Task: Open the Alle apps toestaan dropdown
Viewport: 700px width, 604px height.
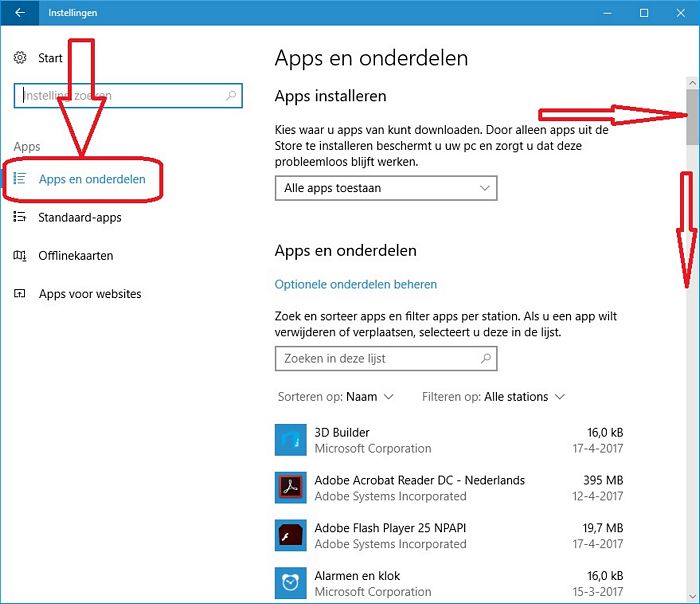Action: [x=385, y=188]
